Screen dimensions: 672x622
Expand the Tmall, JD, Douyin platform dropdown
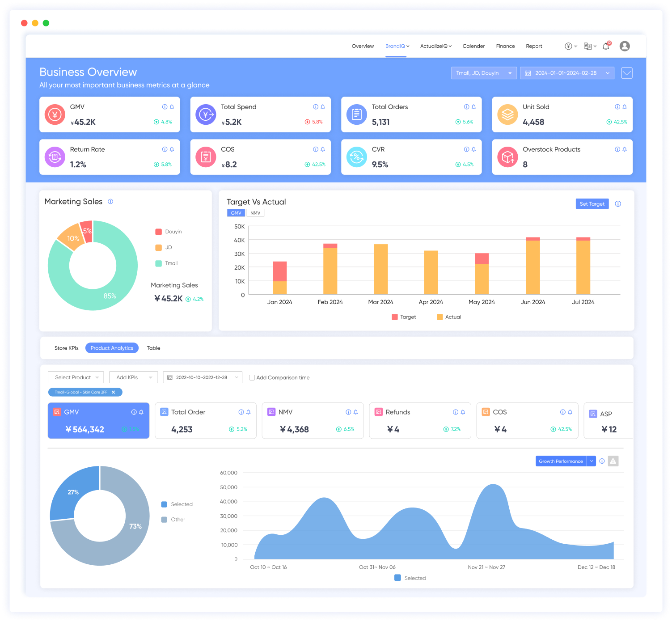(484, 73)
